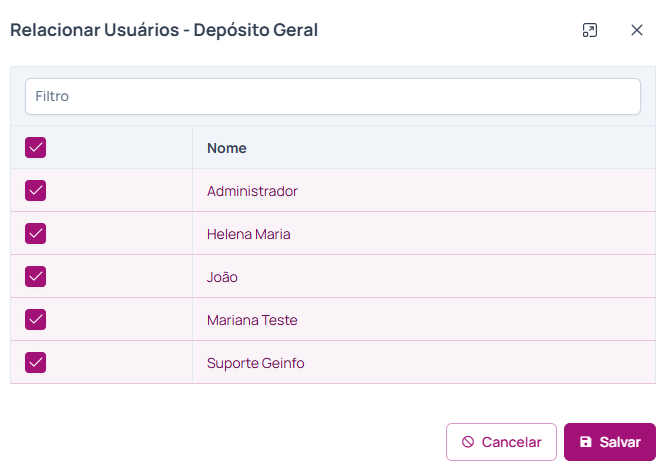Expand the dialog with the maximize icon
Screen dimensions: 670x467
590,30
